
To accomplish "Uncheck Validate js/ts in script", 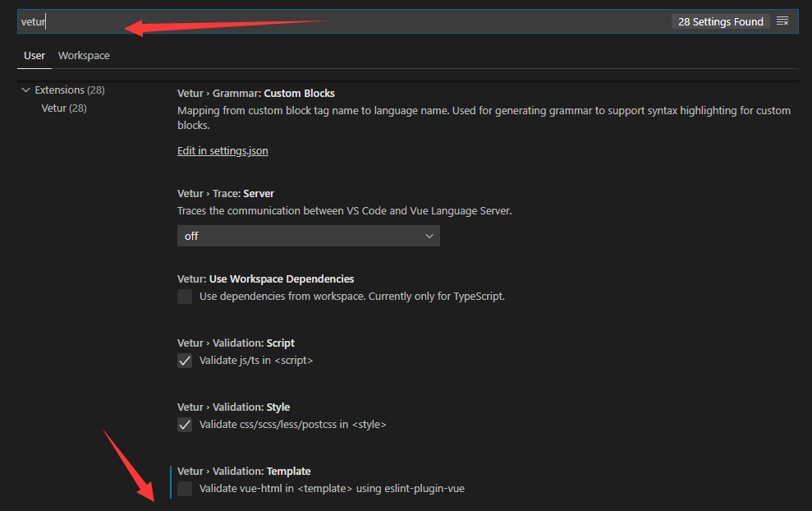I will tap(185, 360).
